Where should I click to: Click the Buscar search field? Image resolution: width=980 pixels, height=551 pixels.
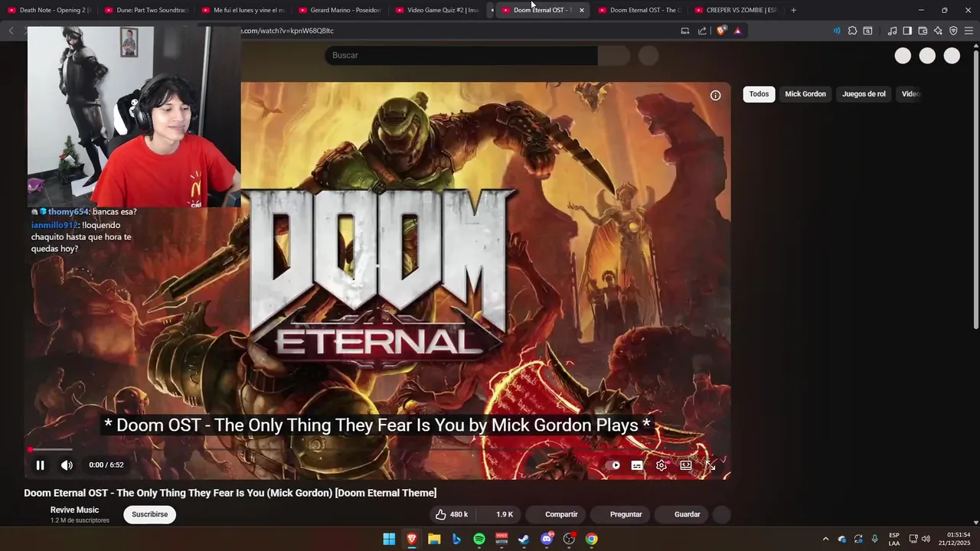pyautogui.click(x=461, y=55)
